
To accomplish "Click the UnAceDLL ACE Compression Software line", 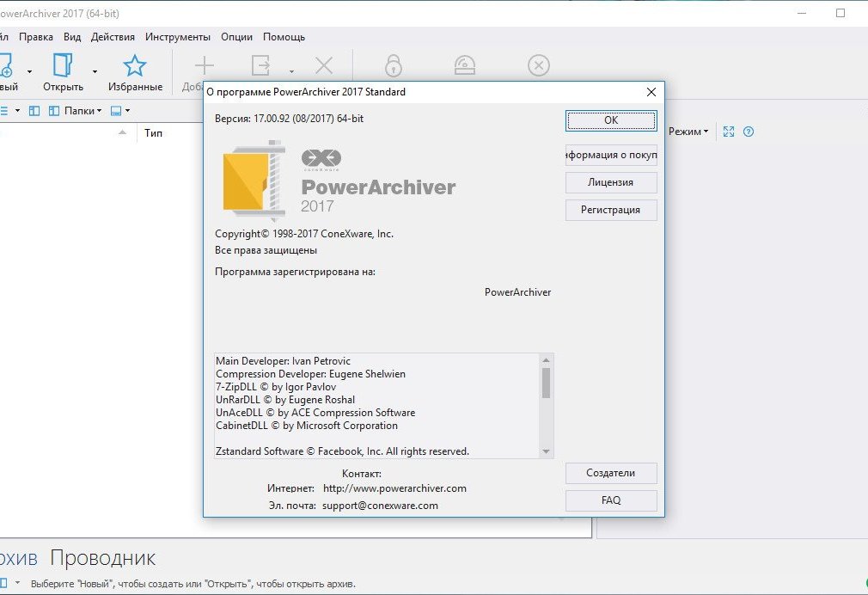I will point(315,413).
